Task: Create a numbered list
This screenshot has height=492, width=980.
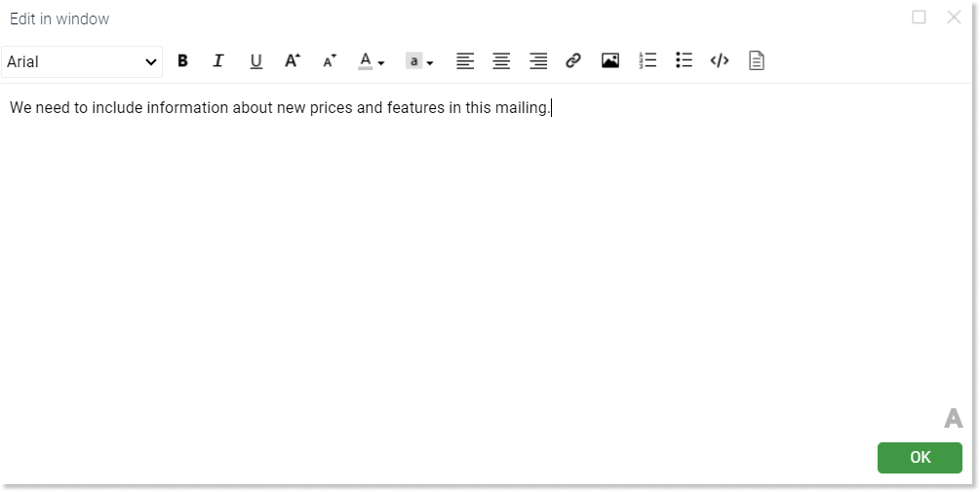Action: (x=647, y=60)
